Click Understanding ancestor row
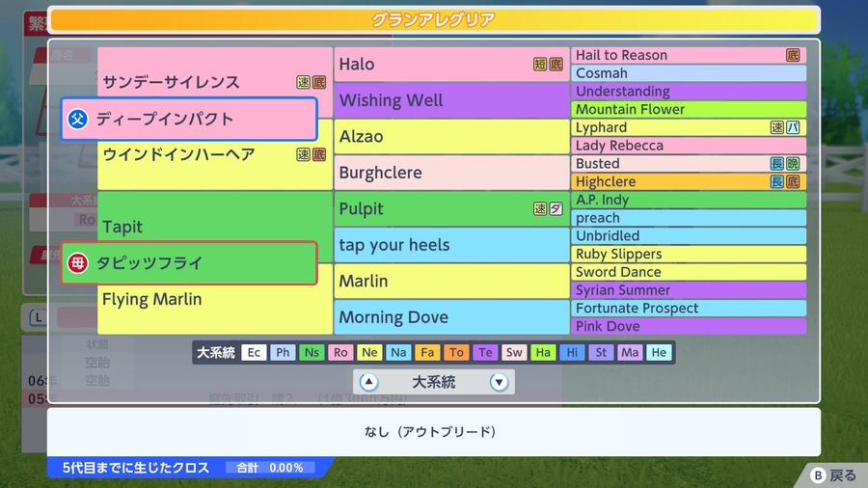This screenshot has height=488, width=868. coord(689,92)
